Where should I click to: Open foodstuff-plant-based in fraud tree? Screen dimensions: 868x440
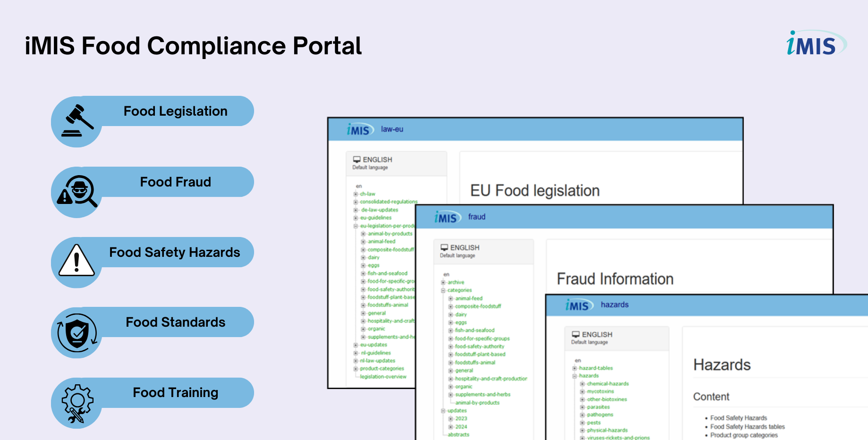tap(480, 355)
